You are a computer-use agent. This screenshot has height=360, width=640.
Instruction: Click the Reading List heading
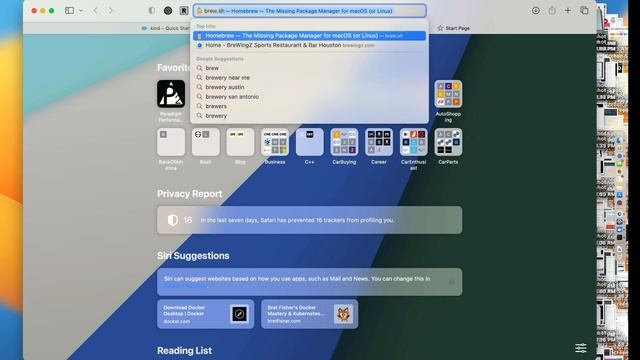[x=184, y=351]
